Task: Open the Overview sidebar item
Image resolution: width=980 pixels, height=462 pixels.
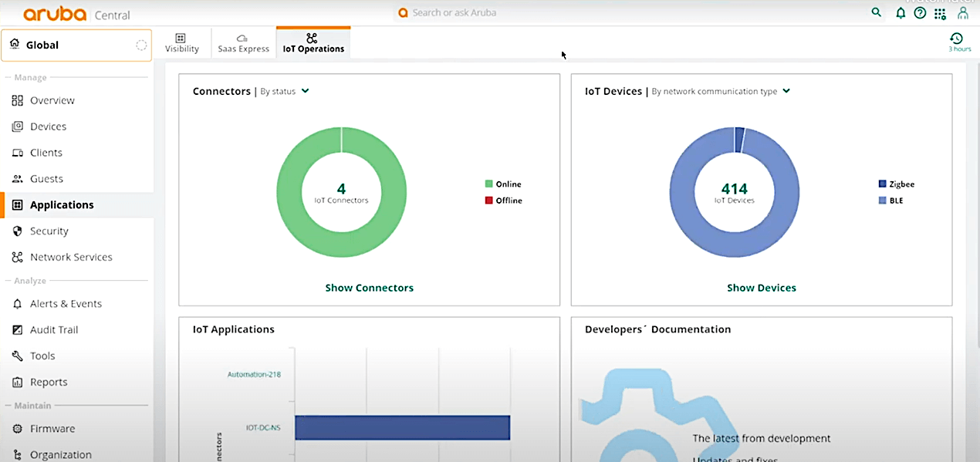Action: 52,100
